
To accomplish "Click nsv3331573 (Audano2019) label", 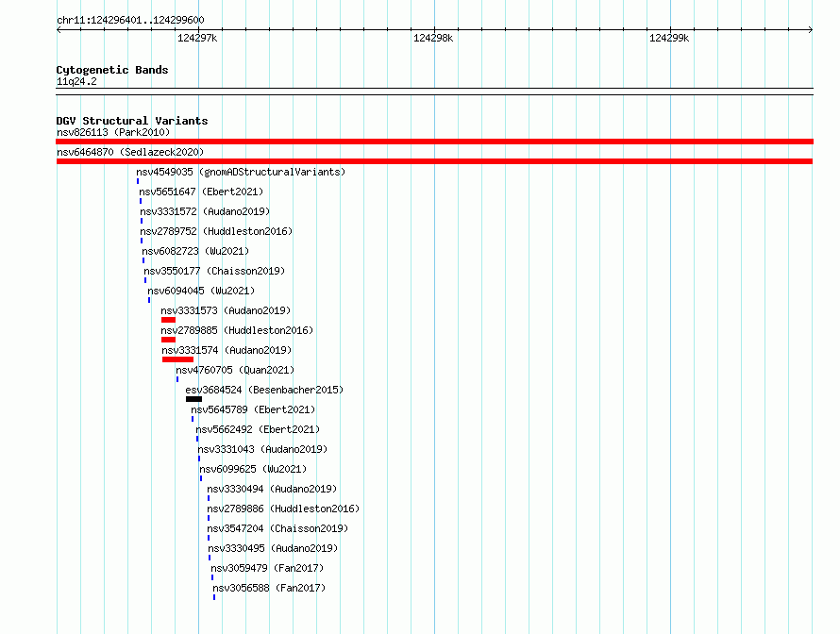I will (x=226, y=310).
